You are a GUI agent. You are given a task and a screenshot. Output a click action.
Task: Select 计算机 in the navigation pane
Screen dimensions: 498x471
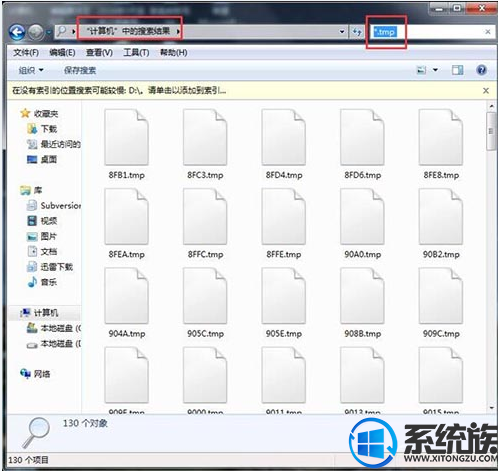[x=46, y=313]
